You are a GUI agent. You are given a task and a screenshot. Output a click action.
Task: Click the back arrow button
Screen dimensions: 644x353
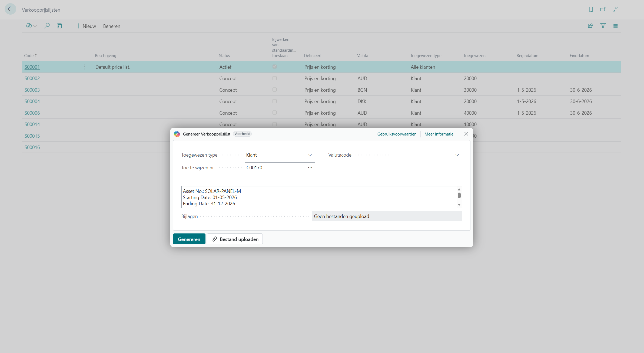pyautogui.click(x=10, y=9)
